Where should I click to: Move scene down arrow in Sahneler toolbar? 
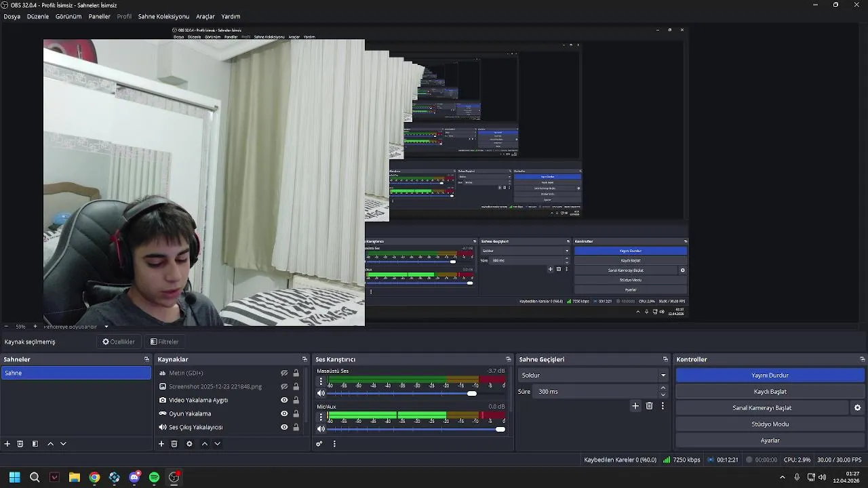tap(63, 444)
